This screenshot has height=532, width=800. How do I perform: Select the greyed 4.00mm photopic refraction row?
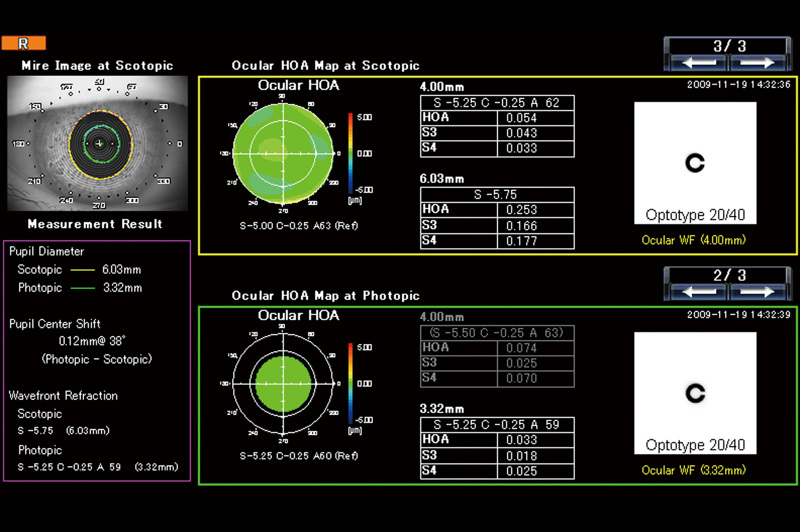(x=497, y=333)
